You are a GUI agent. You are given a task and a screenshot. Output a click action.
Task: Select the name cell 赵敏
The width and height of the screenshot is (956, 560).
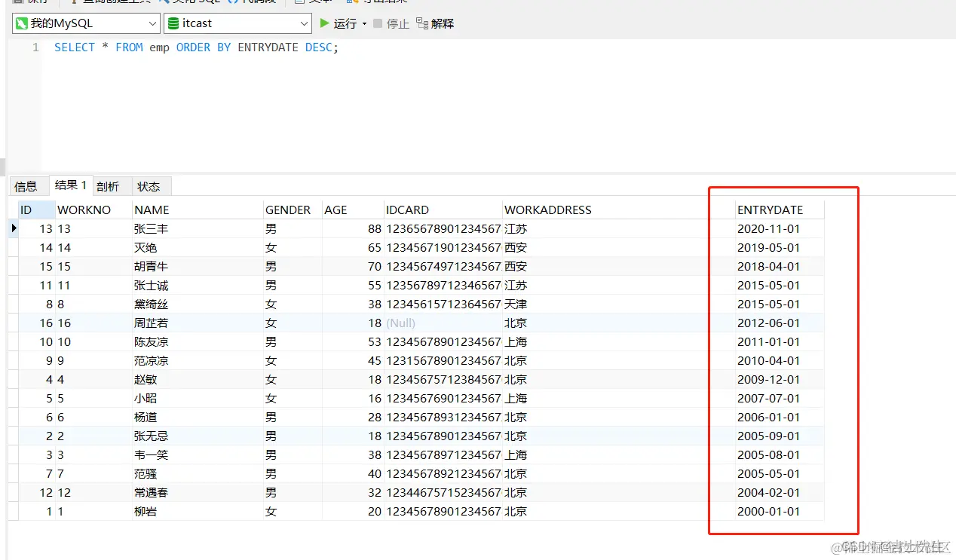point(198,379)
